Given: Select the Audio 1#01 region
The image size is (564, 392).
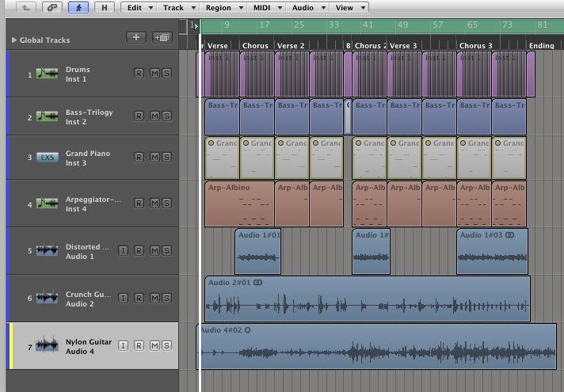Looking at the screenshot, I should click(x=258, y=251).
